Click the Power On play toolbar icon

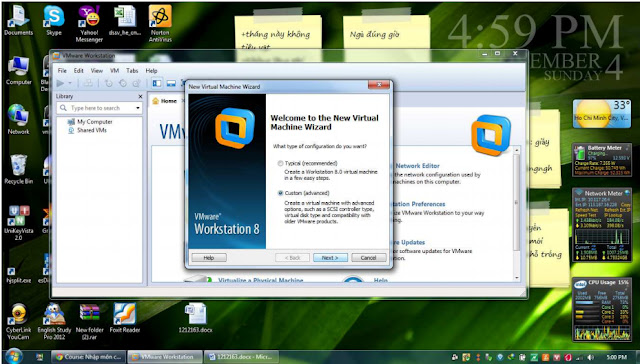60,83
